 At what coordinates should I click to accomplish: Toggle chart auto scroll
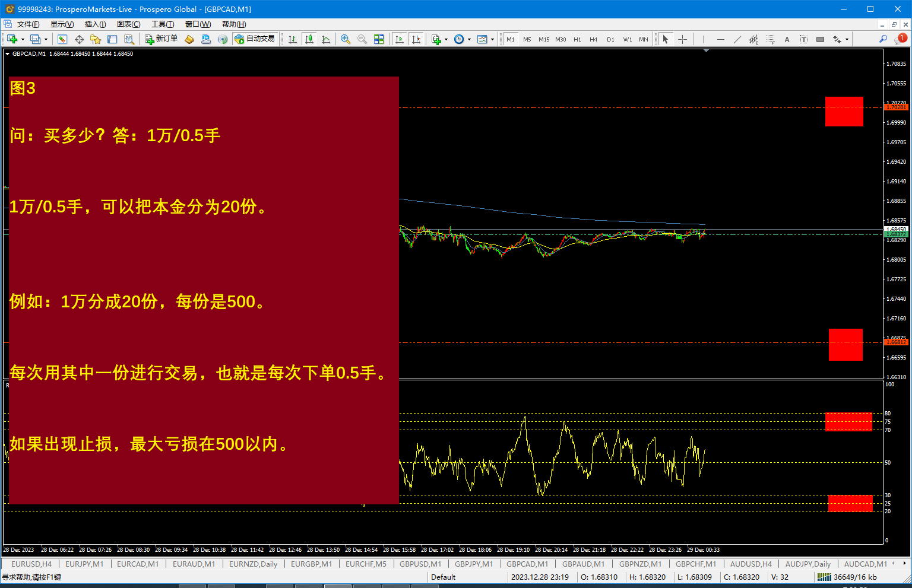tap(398, 39)
